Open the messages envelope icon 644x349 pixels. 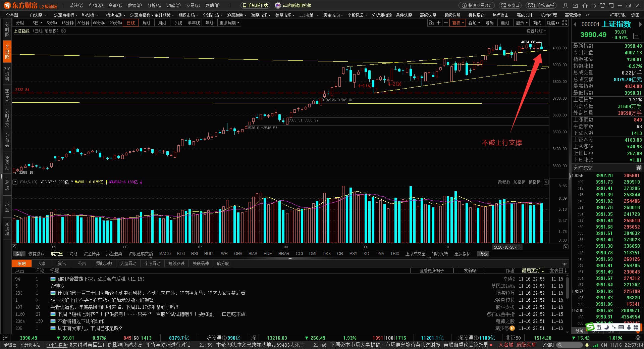pyautogui.click(x=575, y=5)
